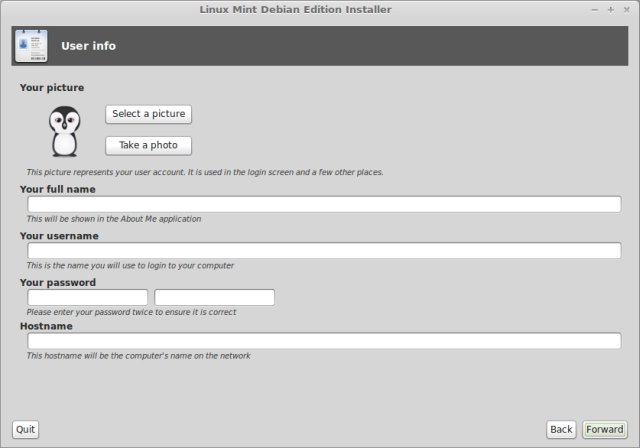Maximize the installer window
The width and height of the screenshot is (640, 448).
[611, 10]
